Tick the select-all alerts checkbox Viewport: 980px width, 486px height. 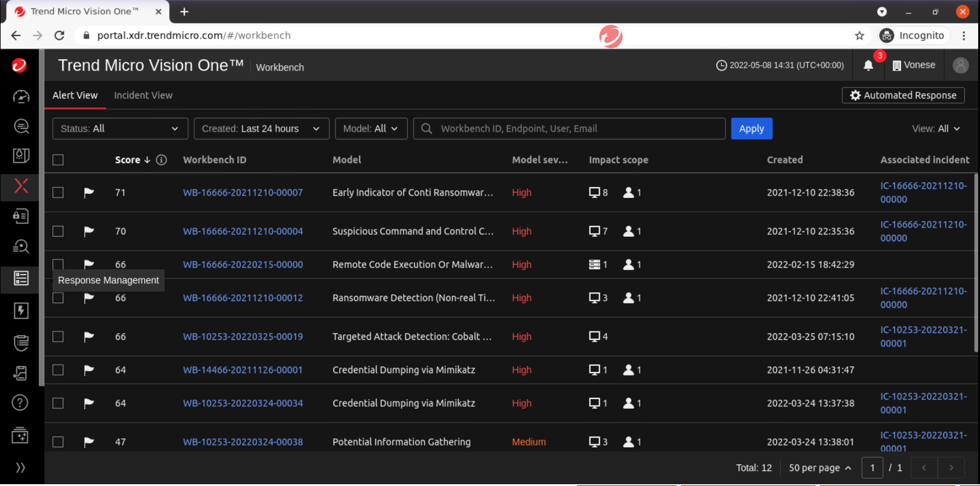58,160
